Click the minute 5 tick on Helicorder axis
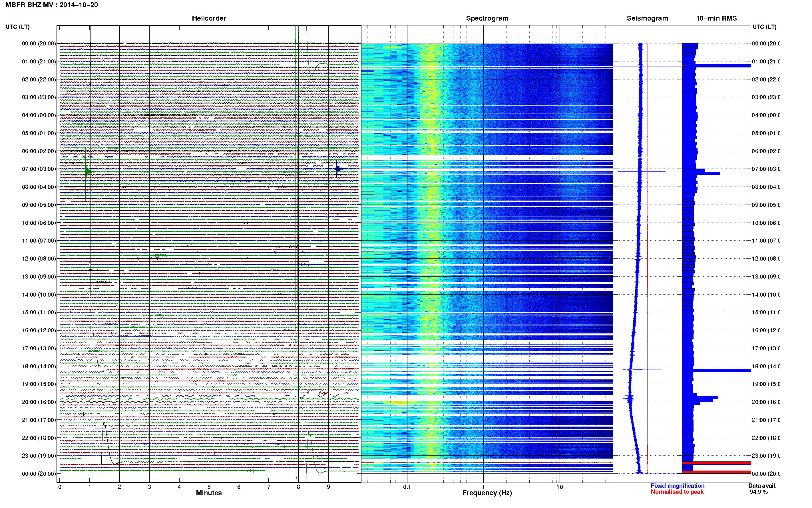 tap(209, 487)
